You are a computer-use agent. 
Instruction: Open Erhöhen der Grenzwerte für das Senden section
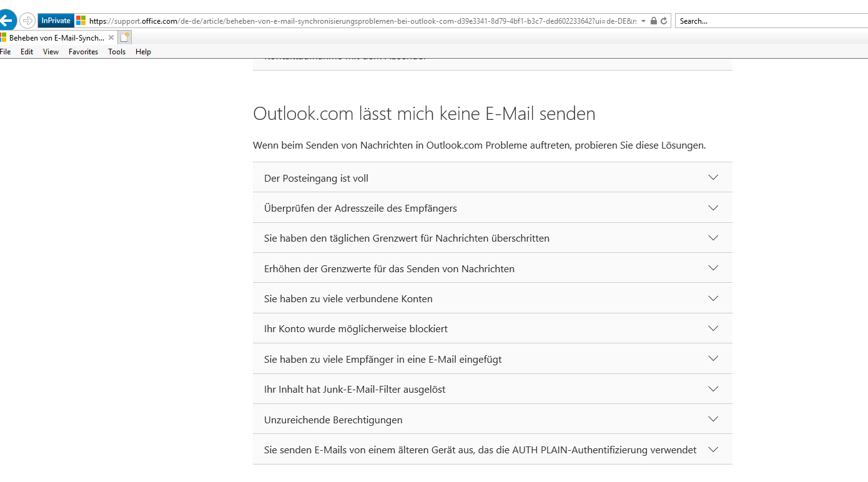(492, 268)
